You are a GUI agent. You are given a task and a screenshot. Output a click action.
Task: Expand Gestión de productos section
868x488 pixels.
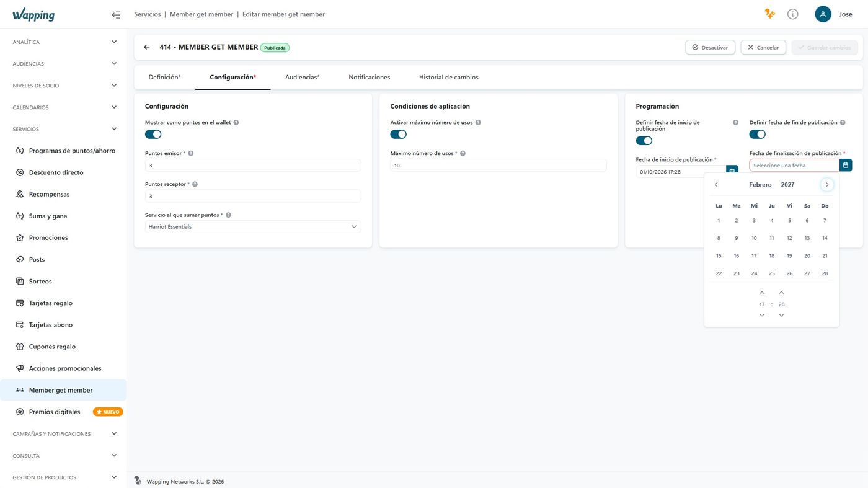(x=64, y=477)
